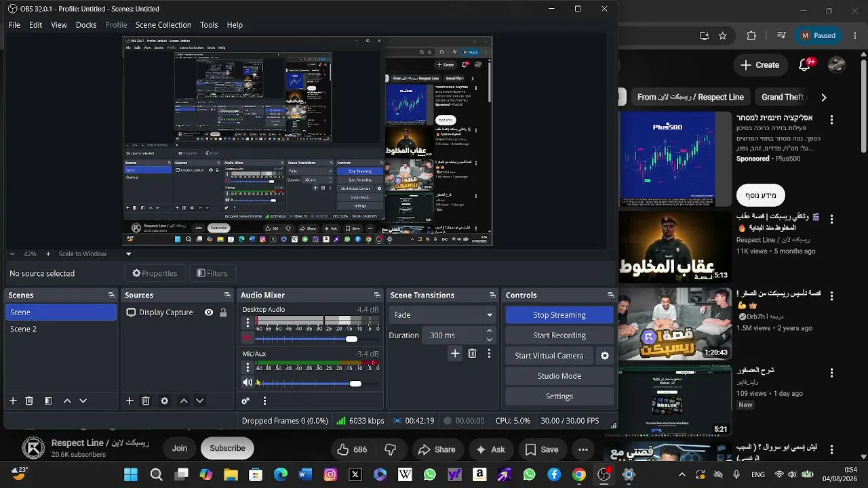Image resolution: width=868 pixels, height=488 pixels.
Task: Move the source up in the Sources list
Action: pyautogui.click(x=184, y=401)
